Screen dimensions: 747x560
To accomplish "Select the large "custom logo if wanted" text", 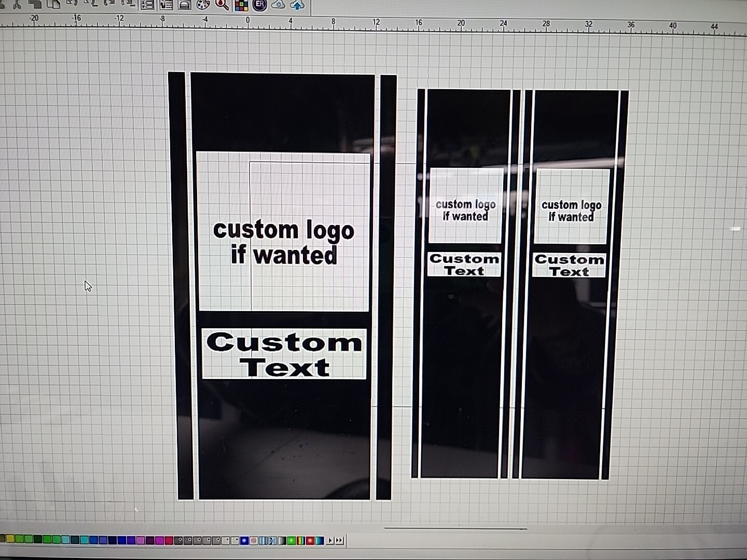I will (x=284, y=242).
